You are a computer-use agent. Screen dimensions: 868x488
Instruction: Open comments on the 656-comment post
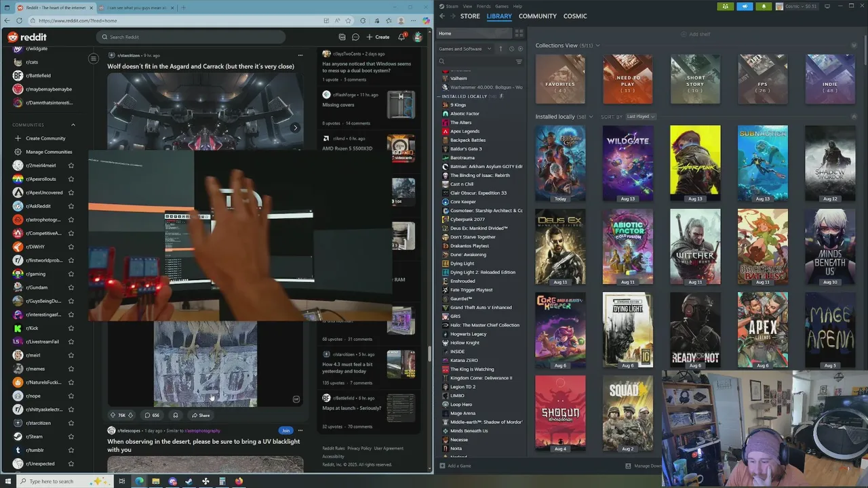152,415
